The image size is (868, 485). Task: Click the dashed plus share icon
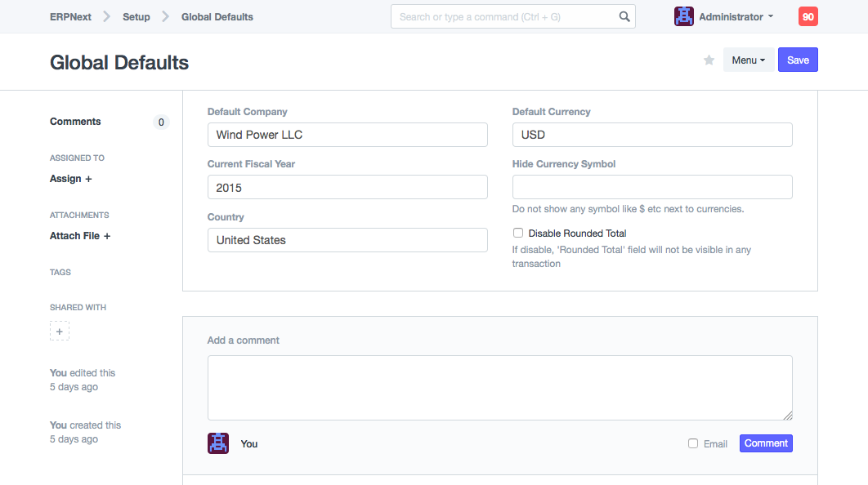coord(60,331)
